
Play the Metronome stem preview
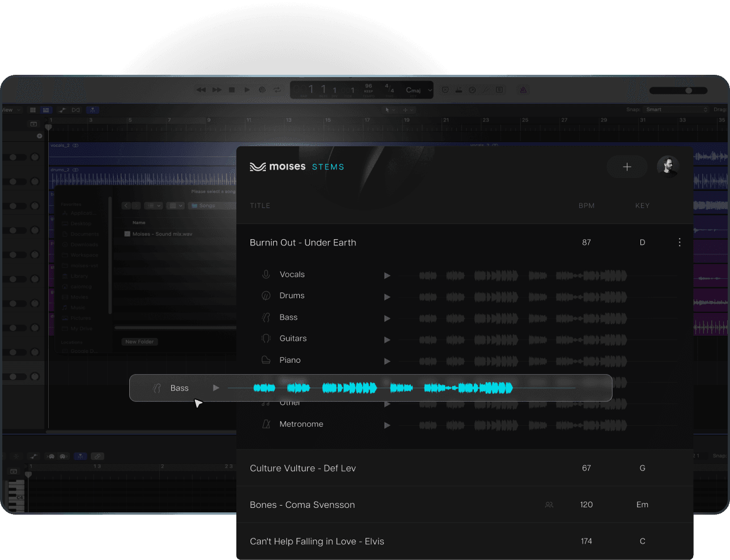[x=387, y=425]
